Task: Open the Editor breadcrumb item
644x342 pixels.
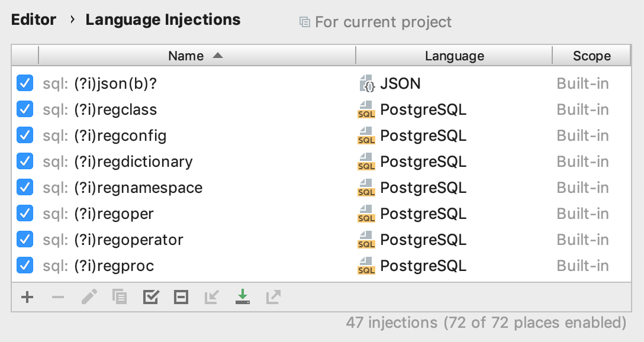Action: pos(33,20)
